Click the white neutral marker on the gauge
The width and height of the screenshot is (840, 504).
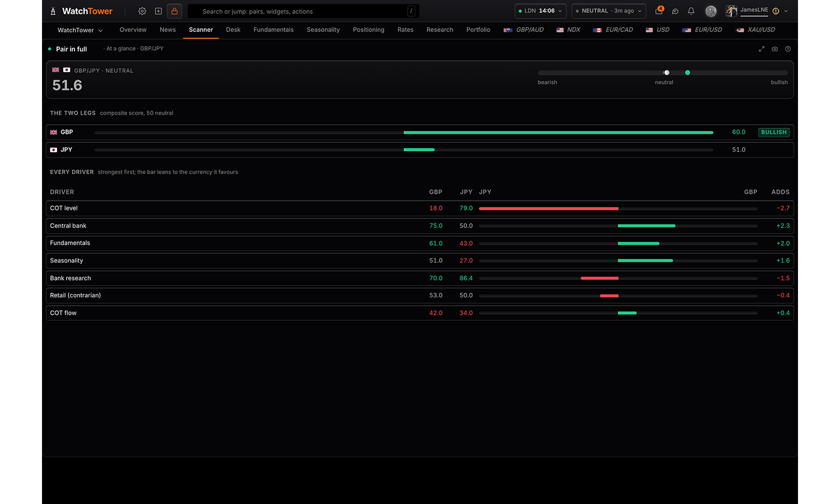coord(666,73)
